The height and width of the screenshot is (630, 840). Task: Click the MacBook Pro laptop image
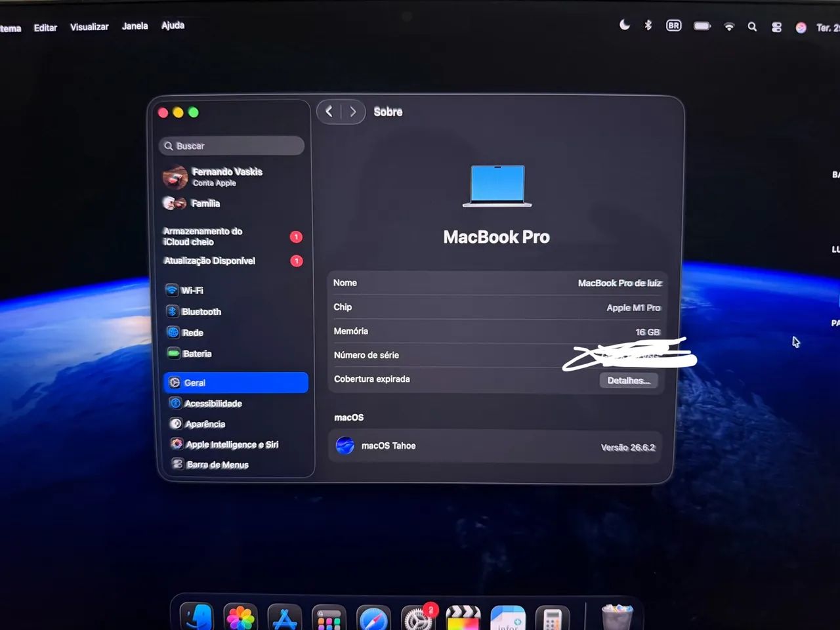(x=497, y=186)
